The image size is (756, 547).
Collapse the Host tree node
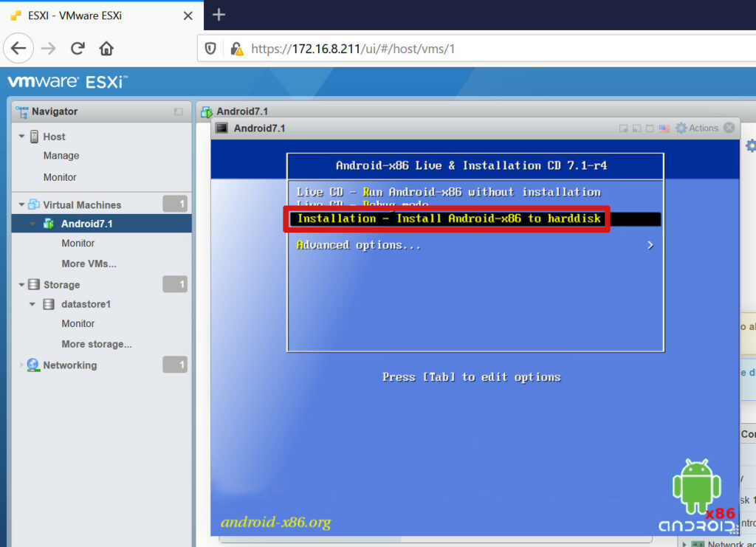[21, 137]
